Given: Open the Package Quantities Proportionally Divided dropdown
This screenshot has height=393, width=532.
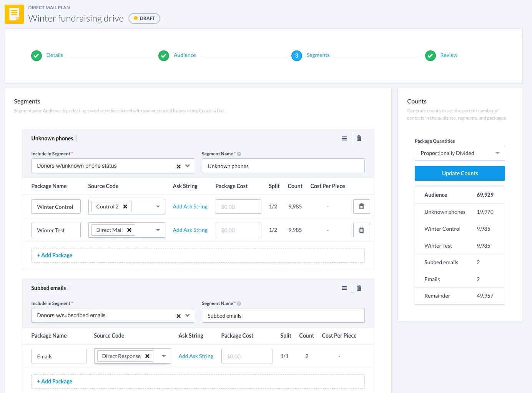Looking at the screenshot, I should click(x=460, y=153).
